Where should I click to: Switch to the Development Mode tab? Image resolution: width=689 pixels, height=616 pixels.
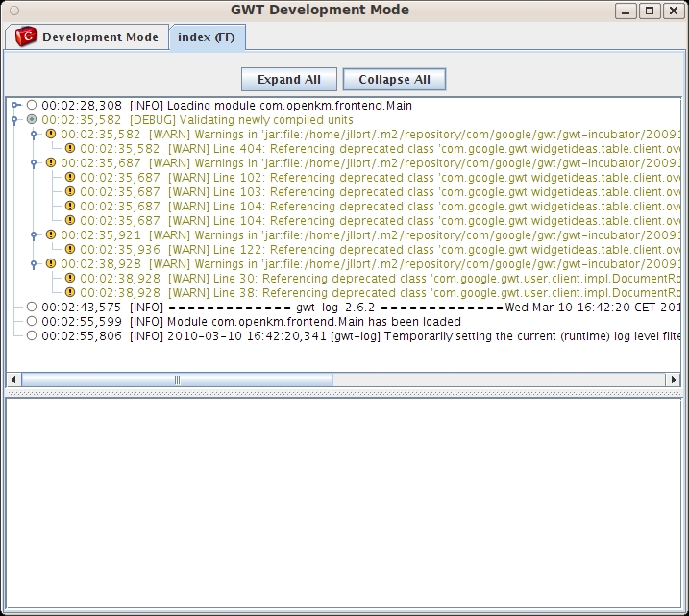click(87, 37)
